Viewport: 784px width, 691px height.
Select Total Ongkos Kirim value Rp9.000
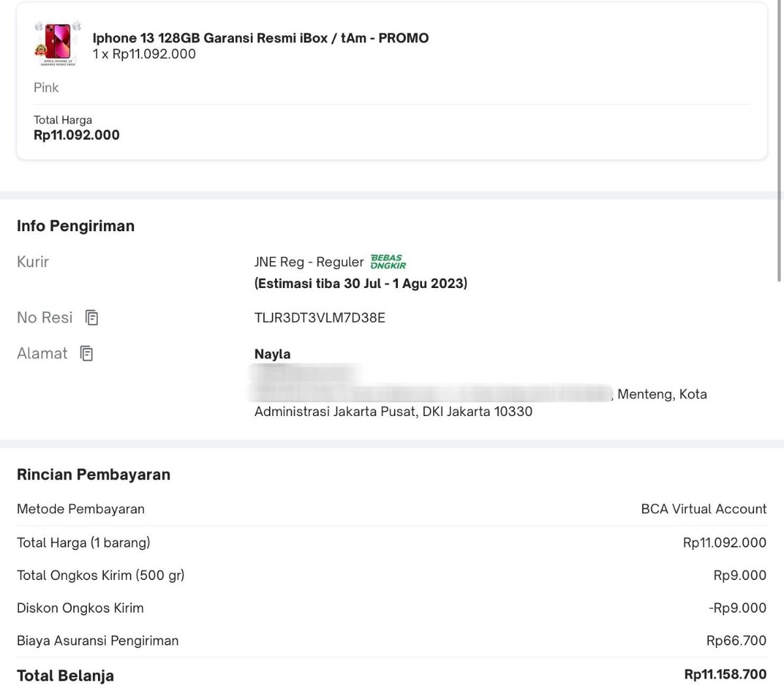pos(740,575)
